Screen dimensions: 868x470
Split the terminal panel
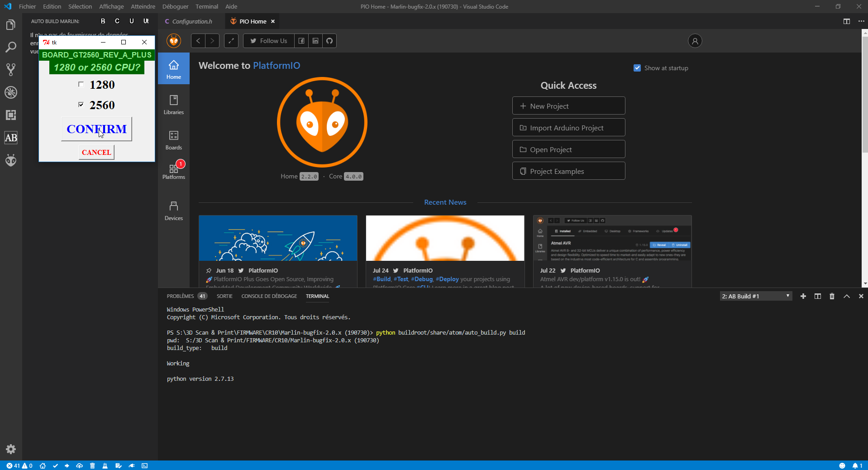(818, 296)
